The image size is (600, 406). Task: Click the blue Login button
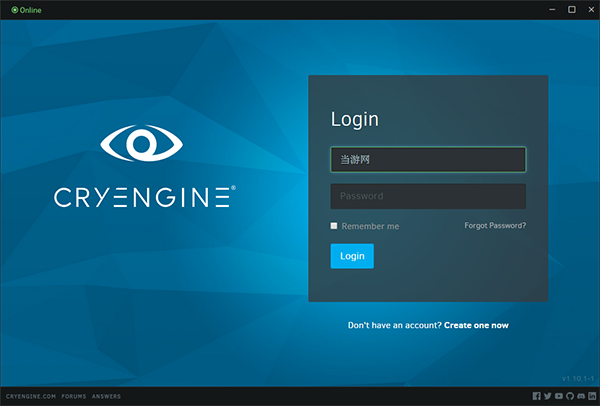coord(352,256)
